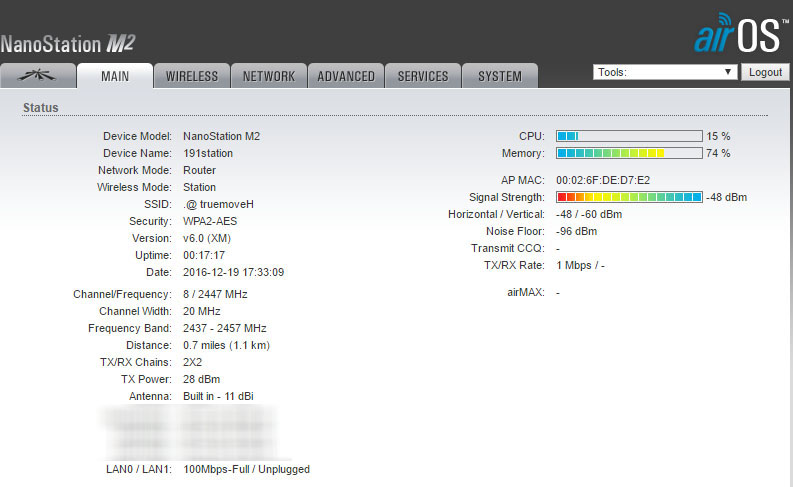Select the Wireless Mode value Station

point(199,187)
